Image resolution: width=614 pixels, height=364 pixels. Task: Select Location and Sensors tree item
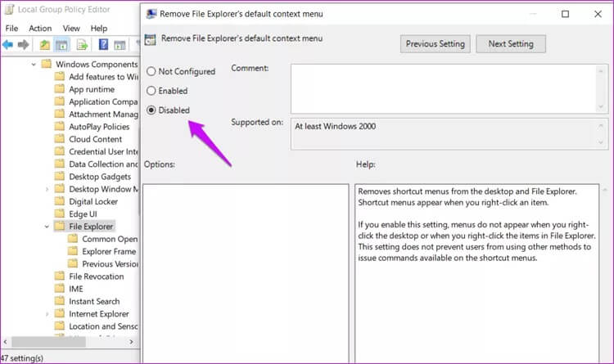103,326
